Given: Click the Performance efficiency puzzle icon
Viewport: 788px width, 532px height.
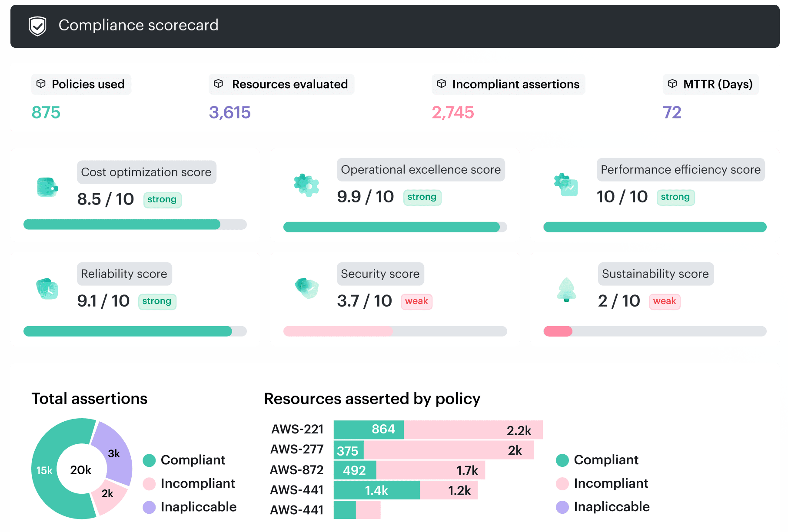Looking at the screenshot, I should [x=565, y=186].
